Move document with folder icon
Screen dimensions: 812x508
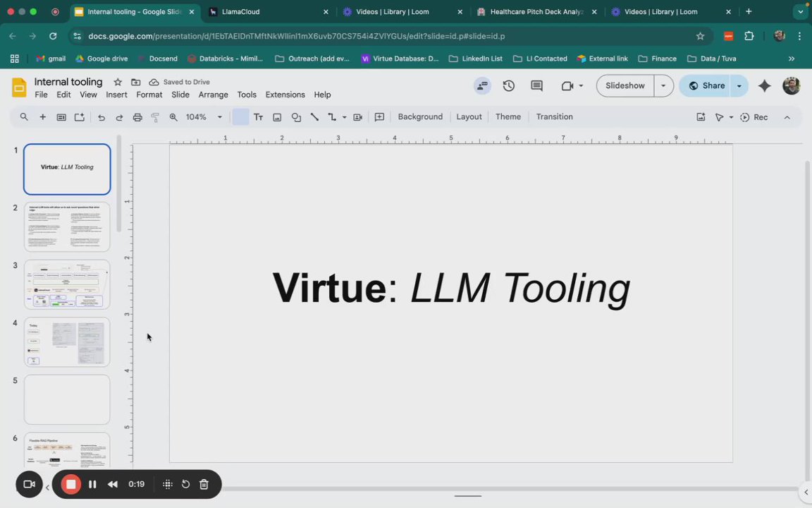pyautogui.click(x=135, y=82)
